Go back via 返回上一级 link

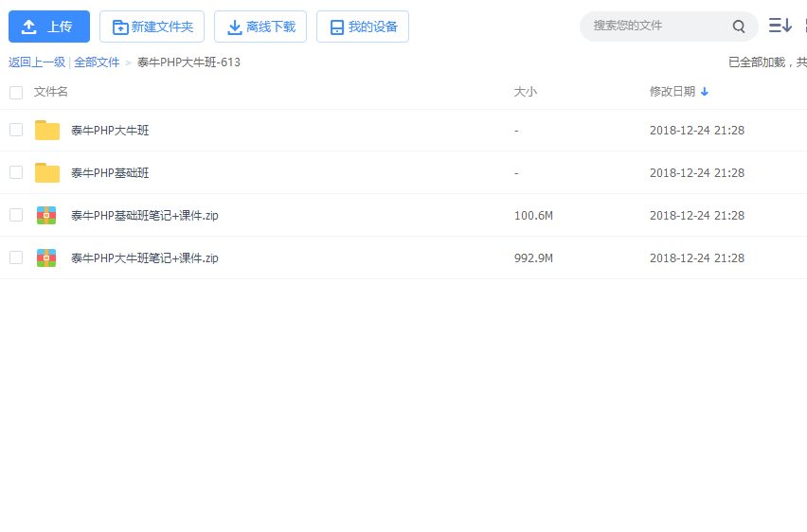pyautogui.click(x=37, y=62)
